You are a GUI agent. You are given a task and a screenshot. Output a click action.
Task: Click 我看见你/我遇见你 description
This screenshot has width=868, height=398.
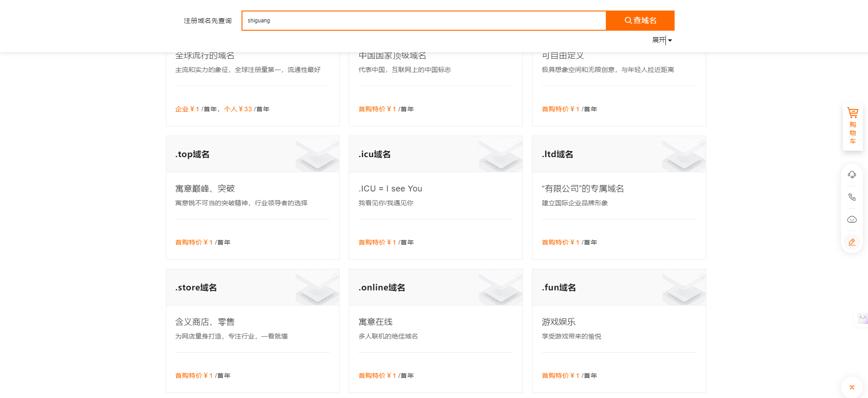click(386, 203)
